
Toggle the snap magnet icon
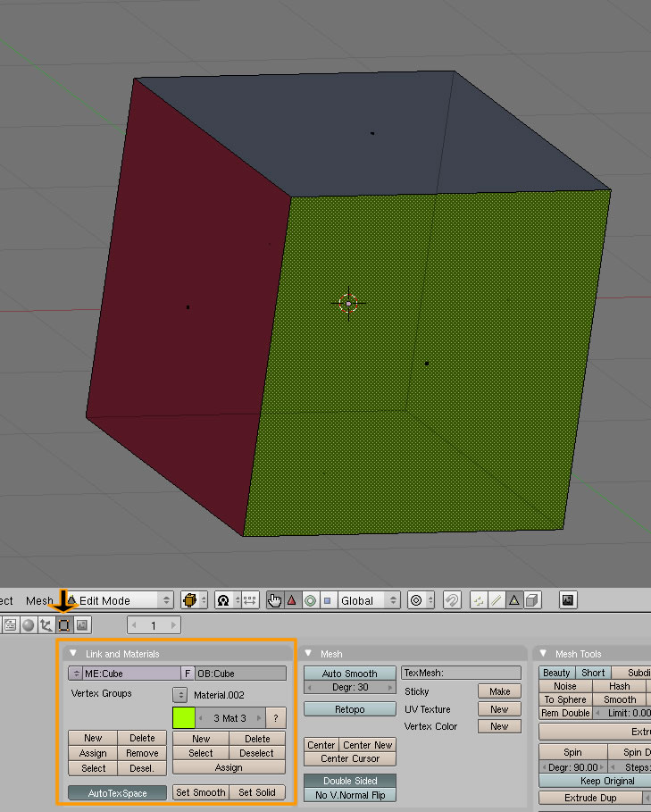[452, 600]
